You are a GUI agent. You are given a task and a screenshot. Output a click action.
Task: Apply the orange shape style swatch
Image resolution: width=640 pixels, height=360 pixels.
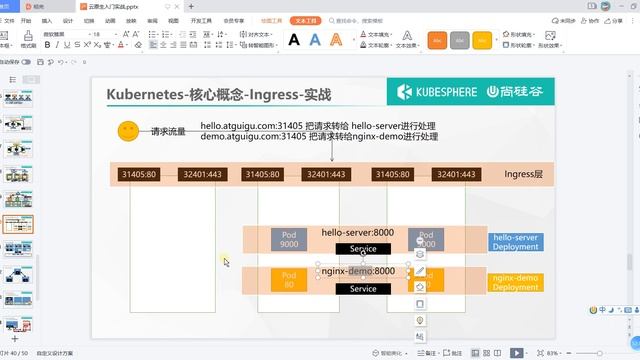click(437, 40)
